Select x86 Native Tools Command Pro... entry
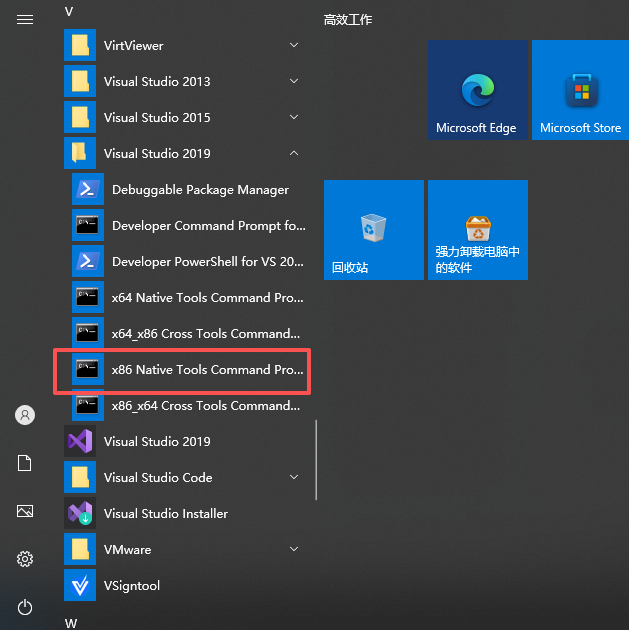Image resolution: width=629 pixels, height=630 pixels. point(208,370)
